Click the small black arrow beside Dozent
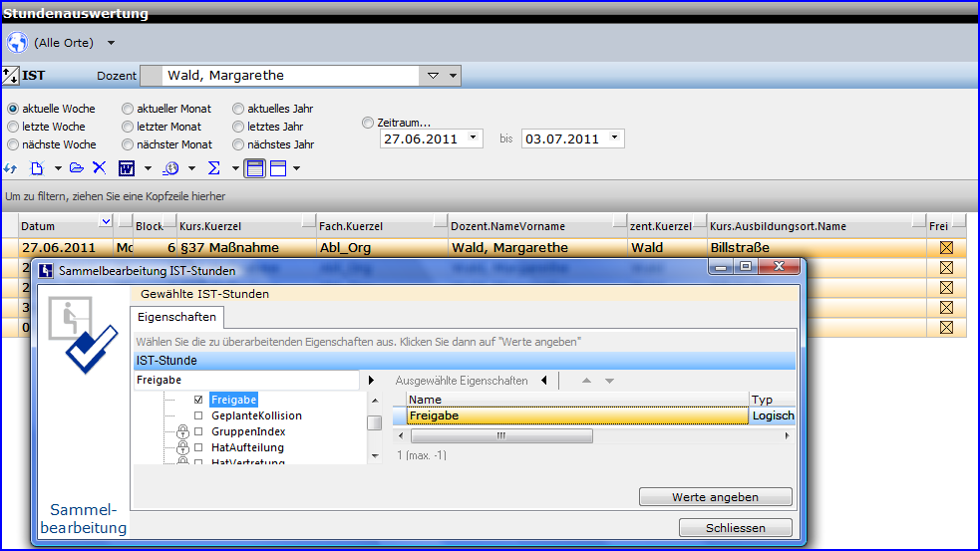The width and height of the screenshot is (980, 551). [x=454, y=76]
